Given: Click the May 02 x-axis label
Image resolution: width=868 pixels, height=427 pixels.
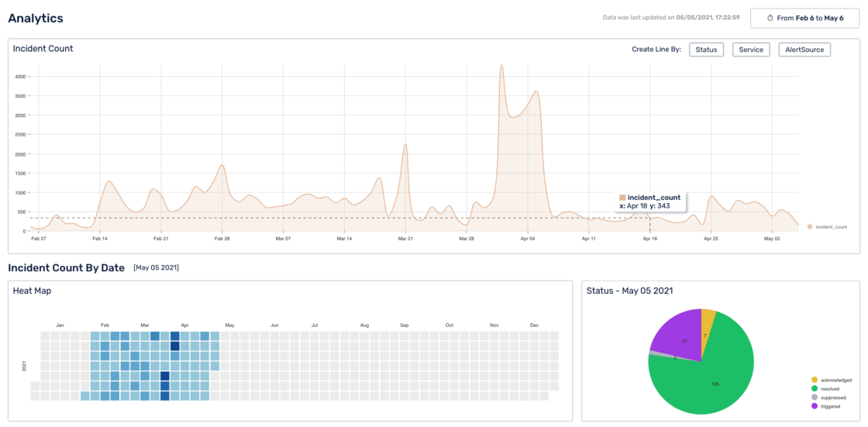Looking at the screenshot, I should [772, 239].
